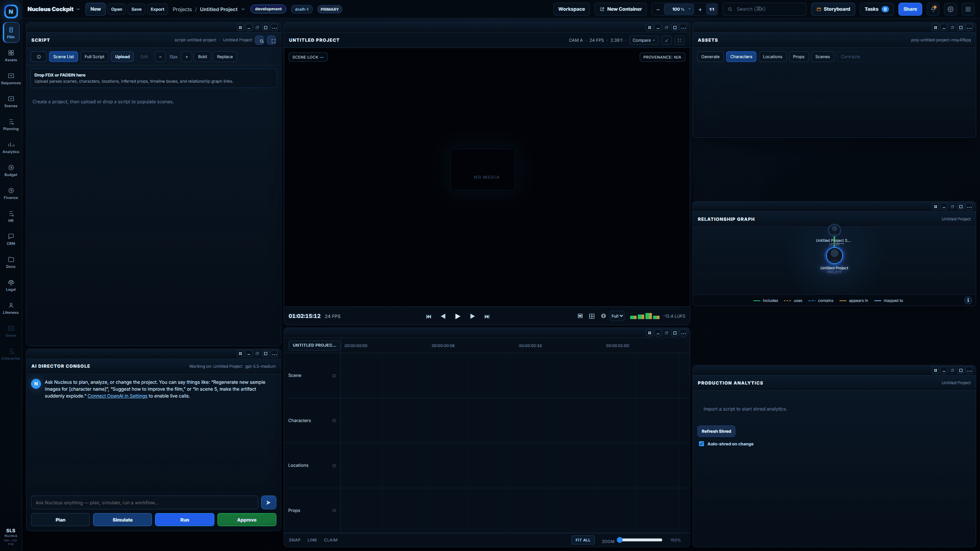Screen dimensions: 980x551
Task: Open the Finance sidebar section
Action: [11, 193]
